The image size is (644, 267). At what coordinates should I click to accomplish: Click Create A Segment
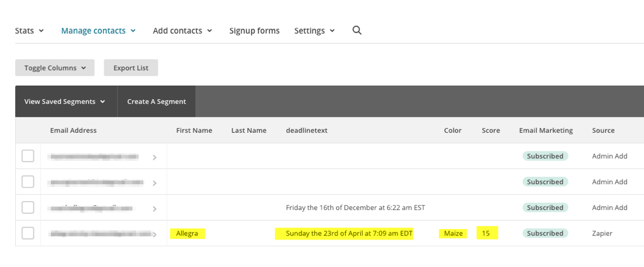click(156, 101)
